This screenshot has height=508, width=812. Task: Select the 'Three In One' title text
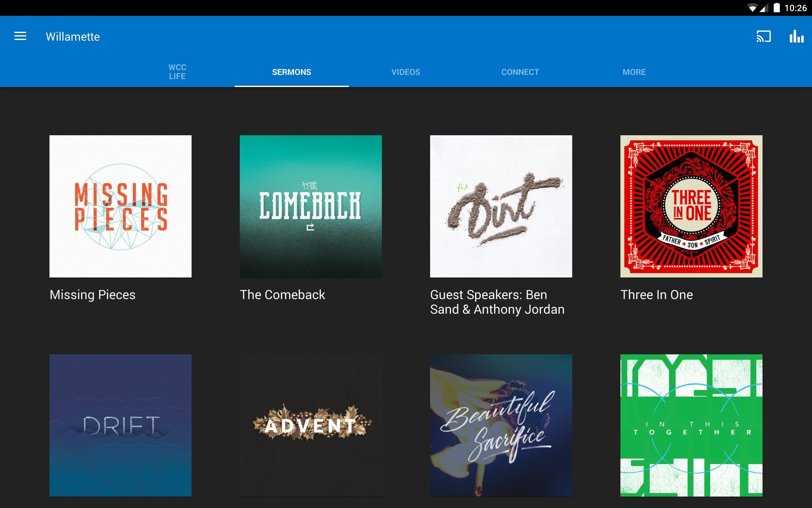point(657,295)
